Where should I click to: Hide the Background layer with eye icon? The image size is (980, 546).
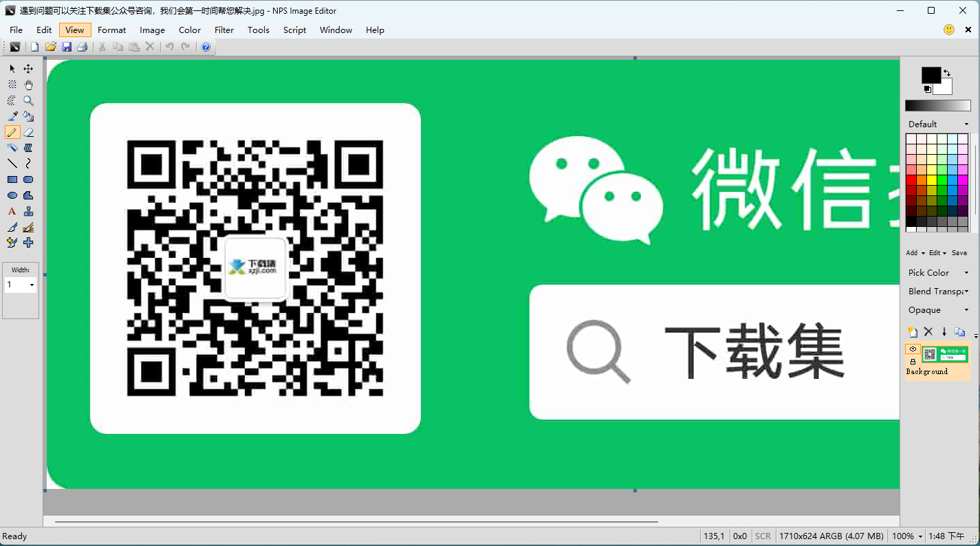tap(913, 349)
